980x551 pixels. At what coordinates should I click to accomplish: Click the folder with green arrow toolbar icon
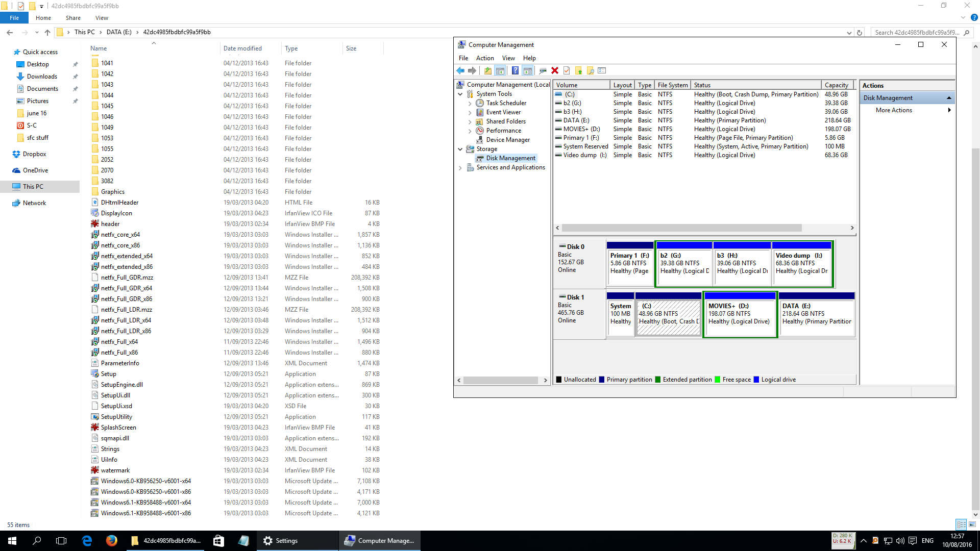[578, 70]
